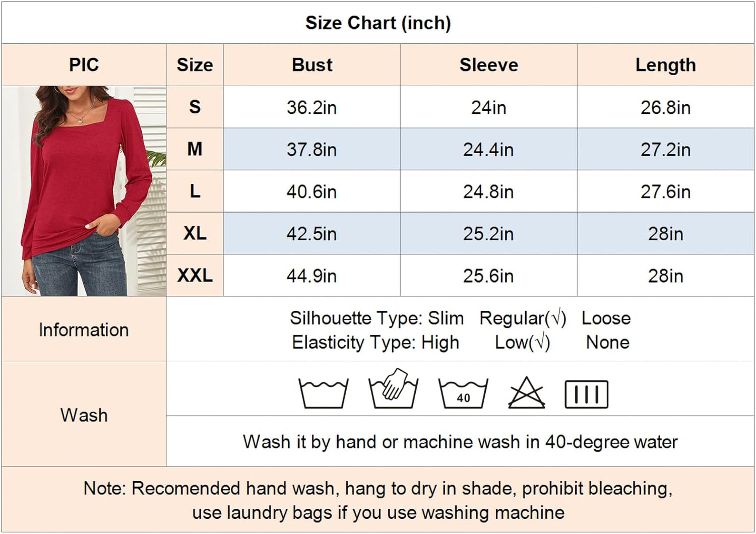Click the red top model photo
The width and height of the screenshot is (756, 534).
pyautogui.click(x=84, y=191)
